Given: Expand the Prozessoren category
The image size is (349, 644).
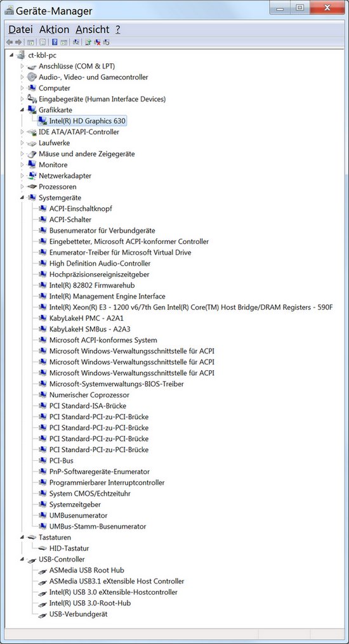Looking at the screenshot, I should coord(22,186).
